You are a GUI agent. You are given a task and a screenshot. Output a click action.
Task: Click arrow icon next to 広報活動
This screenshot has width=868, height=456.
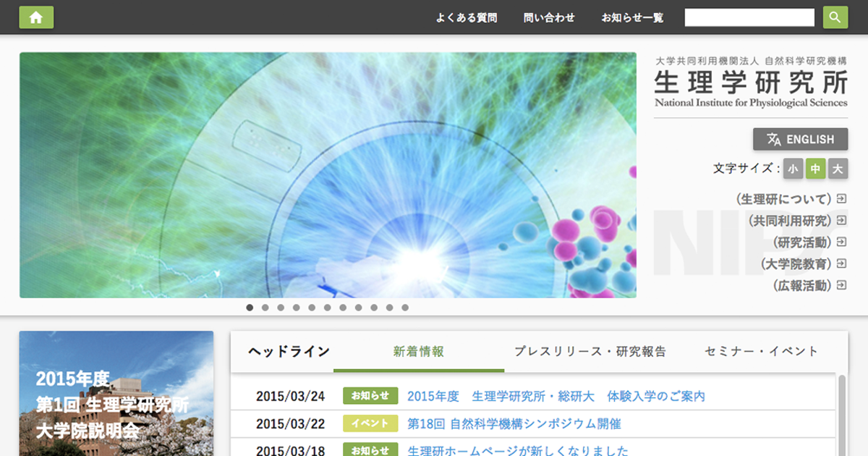click(x=841, y=285)
